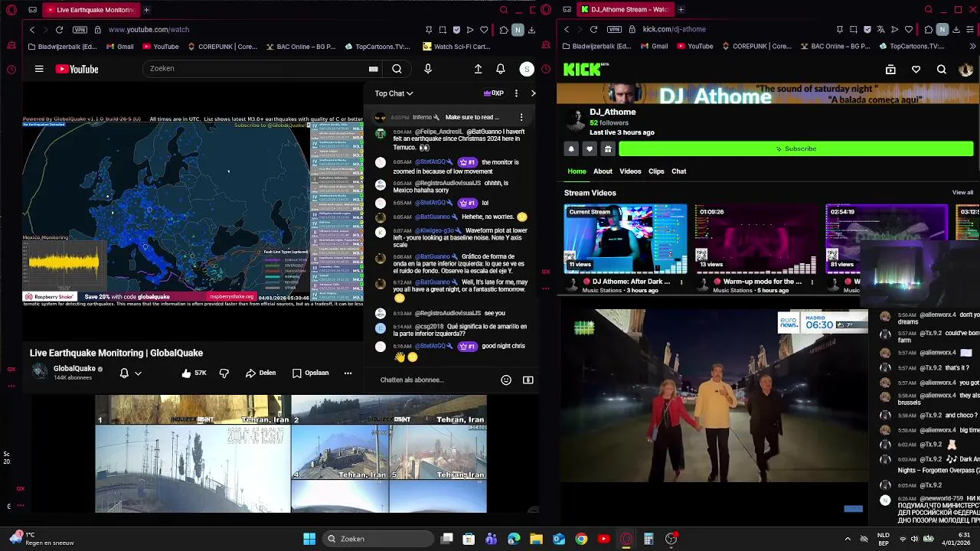Click the Delen share button
The image size is (980, 551).
point(261,373)
